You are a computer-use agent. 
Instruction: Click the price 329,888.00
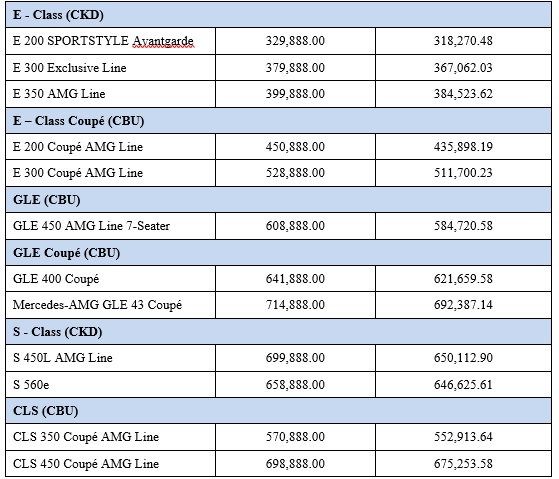tap(295, 41)
